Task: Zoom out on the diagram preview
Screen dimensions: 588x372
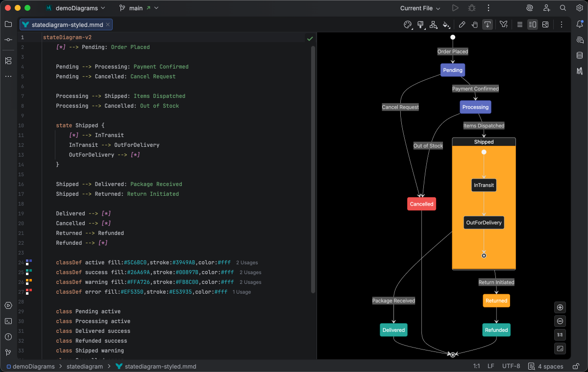Action: [x=560, y=321]
